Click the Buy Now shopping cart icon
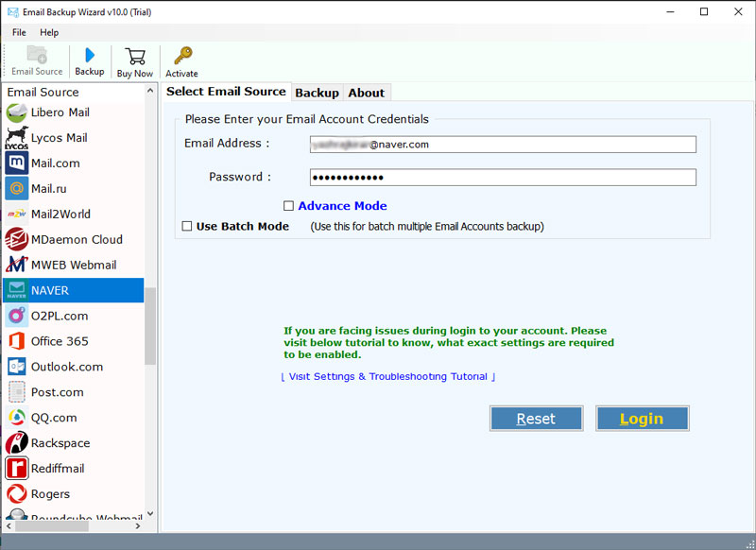The height and width of the screenshot is (550, 756). pos(135,56)
